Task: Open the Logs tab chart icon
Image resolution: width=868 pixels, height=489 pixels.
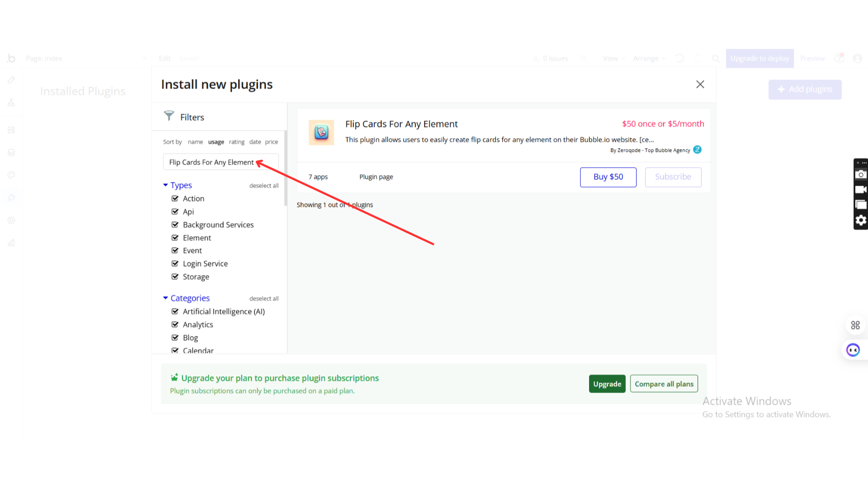Action: click(11, 243)
